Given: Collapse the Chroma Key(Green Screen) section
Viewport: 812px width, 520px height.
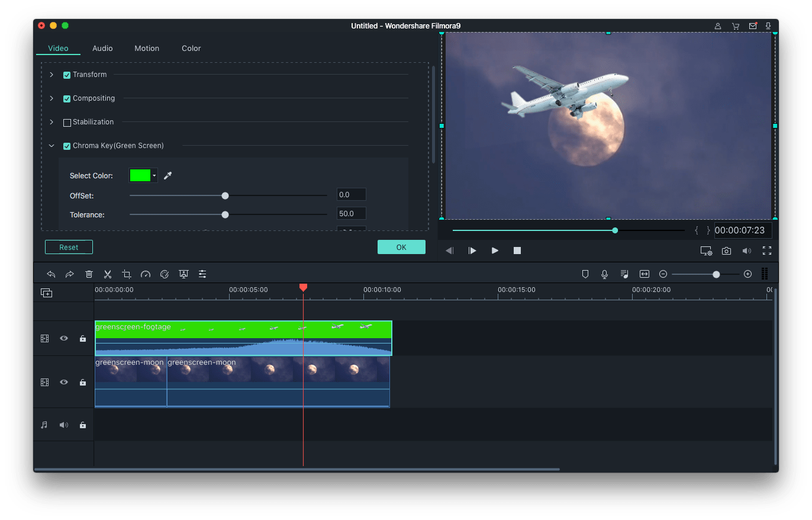Looking at the screenshot, I should click(x=51, y=145).
